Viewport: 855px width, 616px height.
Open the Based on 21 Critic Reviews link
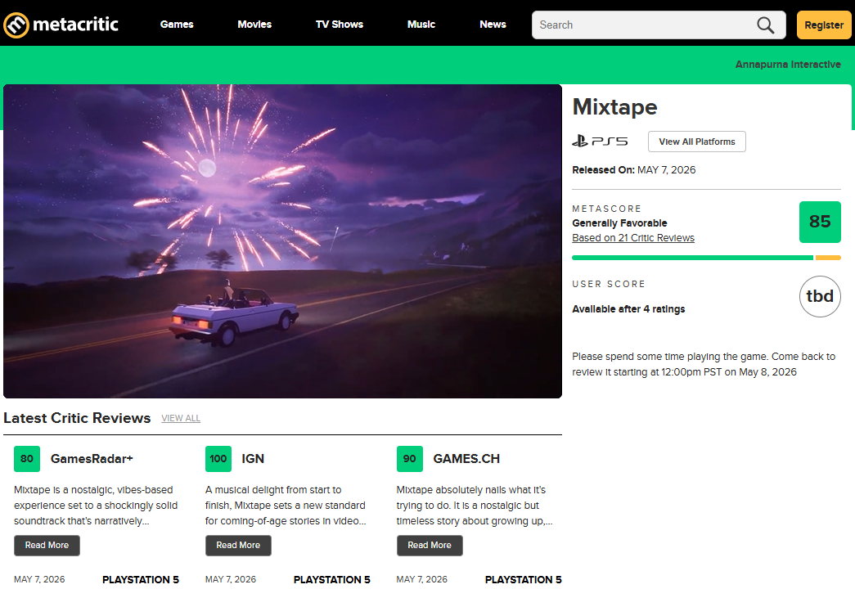(x=633, y=238)
